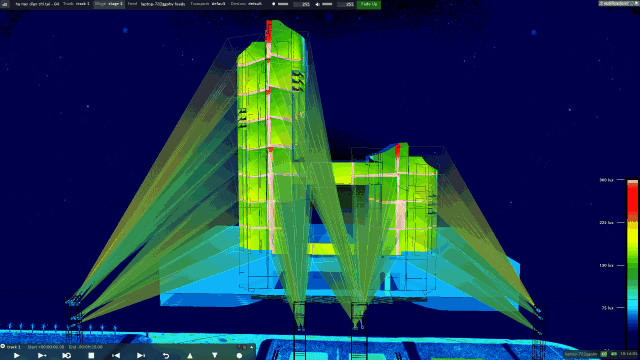The height and width of the screenshot is (360, 640).
Task: Click the loop section playback icon
Action: coord(67,356)
